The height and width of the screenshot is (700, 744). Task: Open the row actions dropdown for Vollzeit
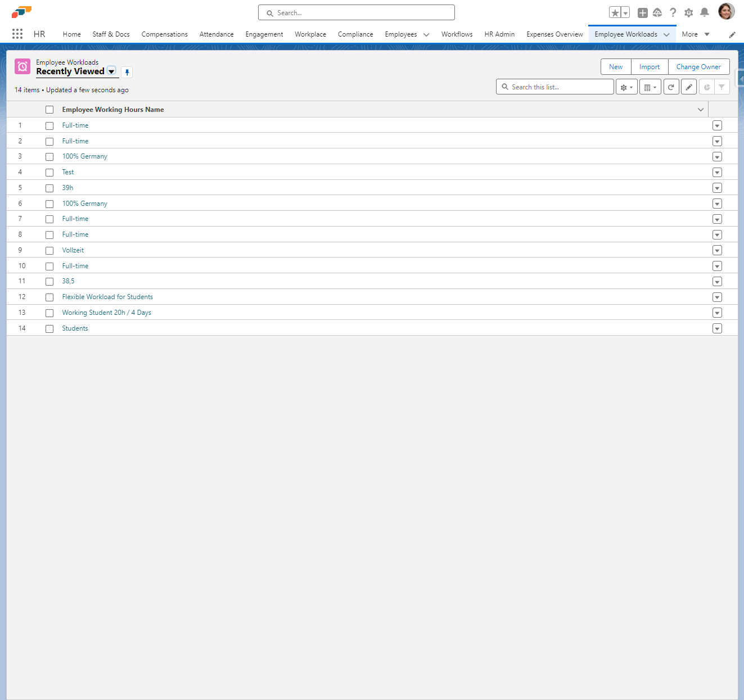pos(716,250)
